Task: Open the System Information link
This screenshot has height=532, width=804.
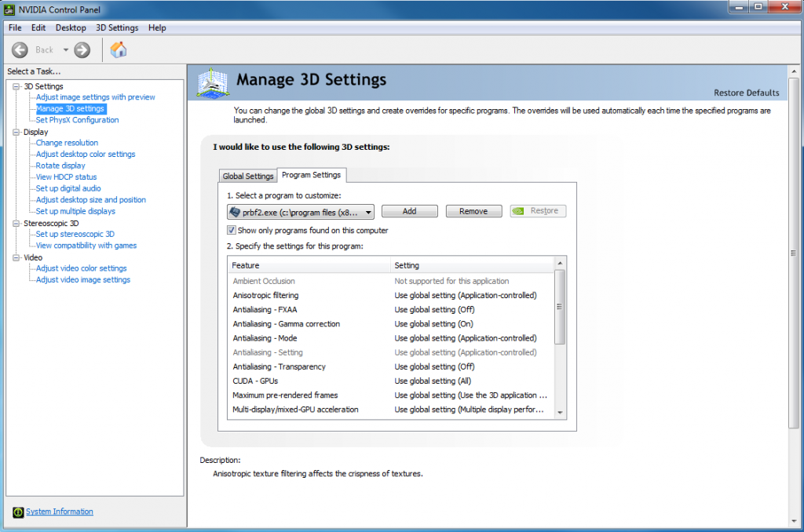Action: pyautogui.click(x=60, y=512)
